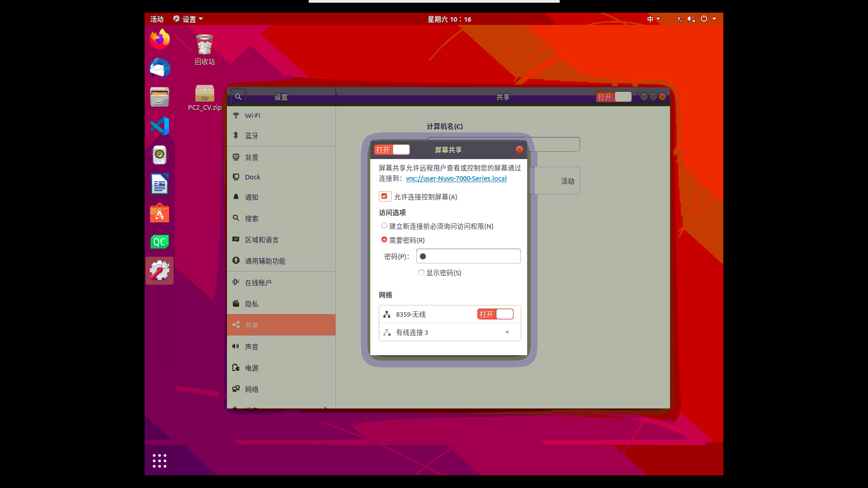Select the Dock settings panel

[253, 177]
